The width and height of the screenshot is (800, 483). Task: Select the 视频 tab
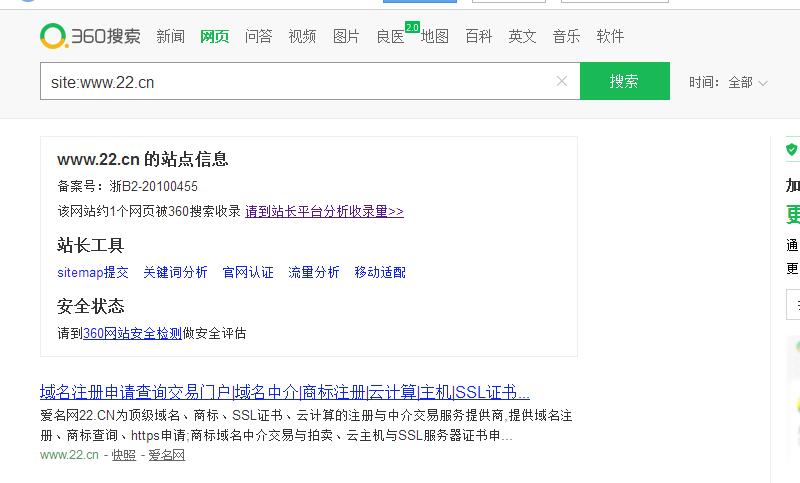coord(302,37)
